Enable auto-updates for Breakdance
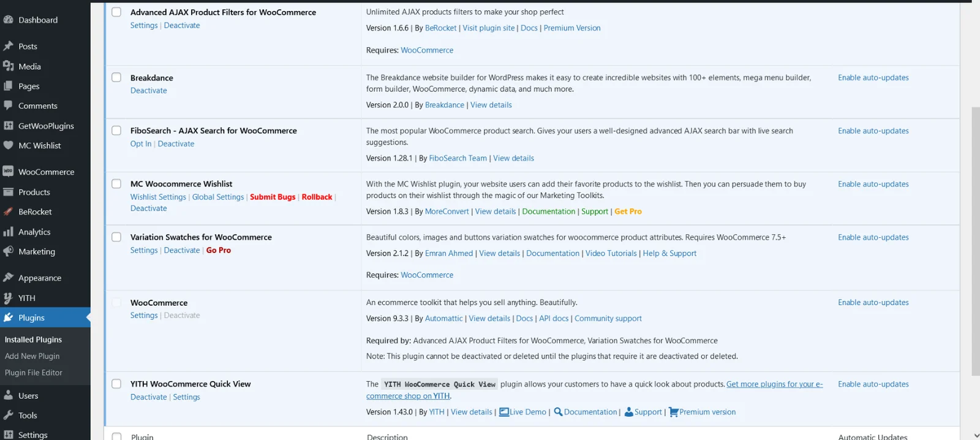The width and height of the screenshot is (980, 440). pos(873,78)
